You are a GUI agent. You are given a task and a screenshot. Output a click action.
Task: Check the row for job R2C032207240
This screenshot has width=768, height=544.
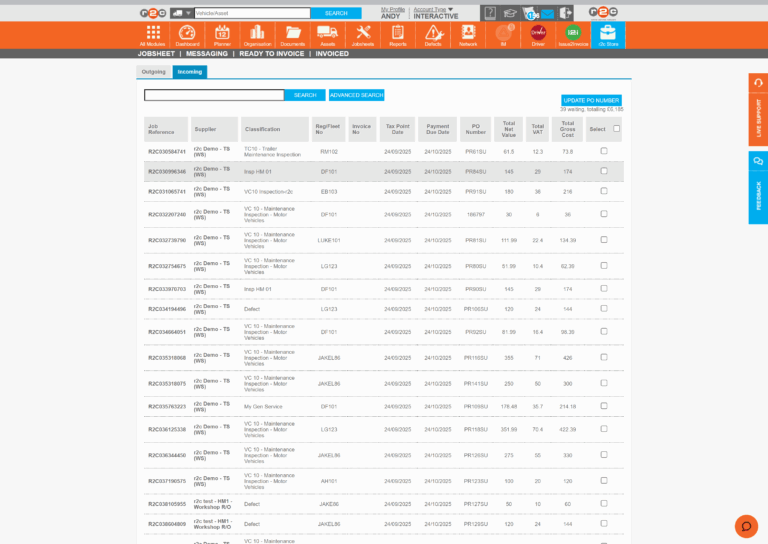(x=603, y=214)
